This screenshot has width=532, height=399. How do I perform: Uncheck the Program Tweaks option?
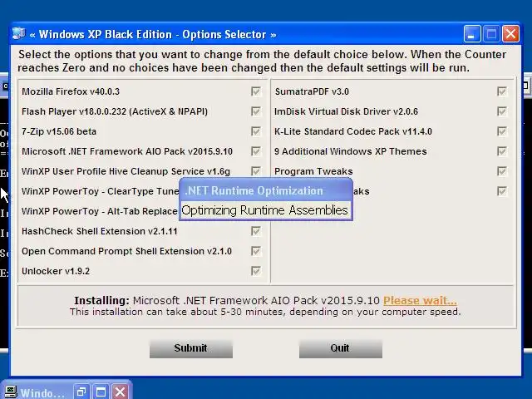(502, 171)
